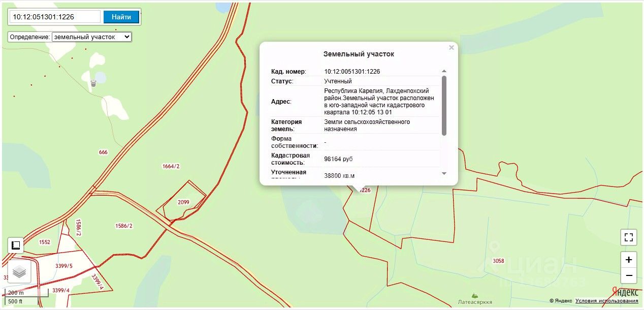Click the trash bin marker on map

pyautogui.click(x=93, y=83)
